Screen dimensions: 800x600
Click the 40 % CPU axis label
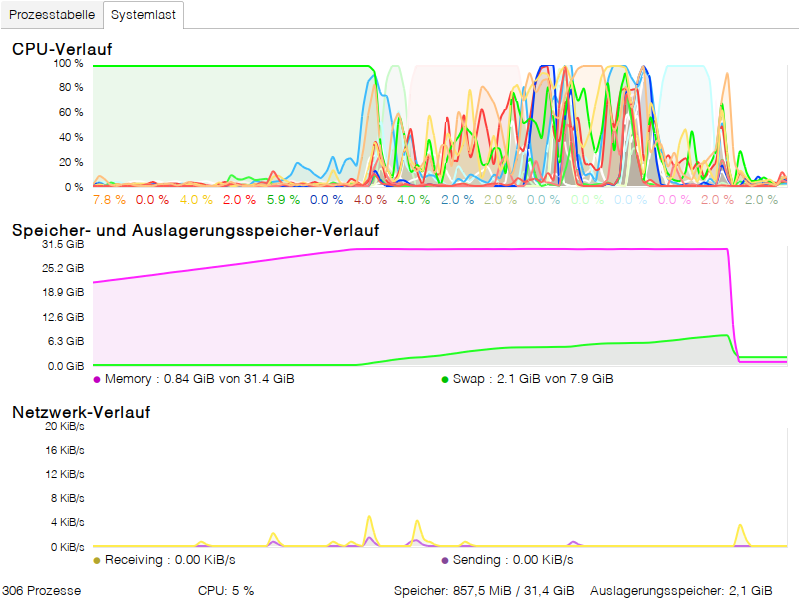(70, 137)
